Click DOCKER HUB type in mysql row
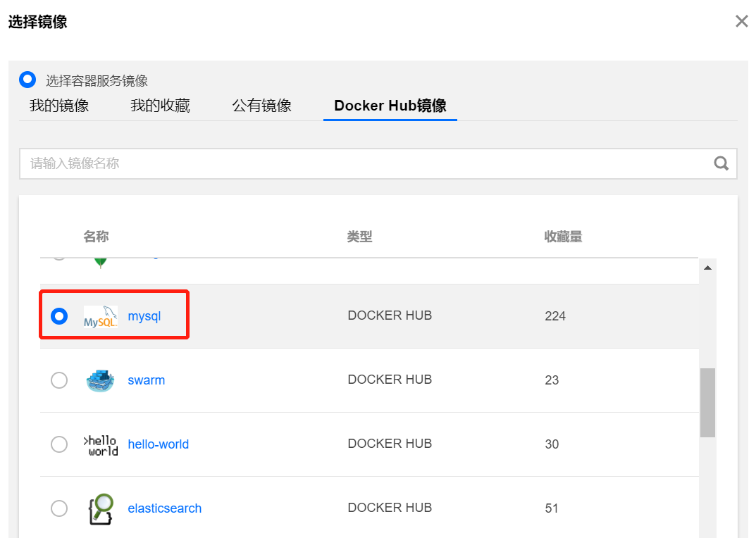Image resolution: width=756 pixels, height=538 pixels. tap(390, 315)
